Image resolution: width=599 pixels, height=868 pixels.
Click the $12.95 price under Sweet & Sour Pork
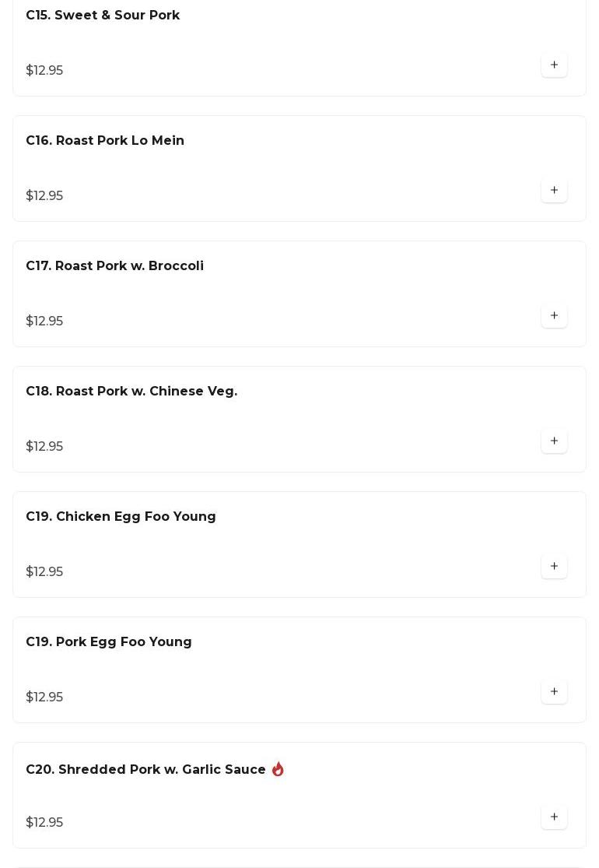(x=44, y=71)
